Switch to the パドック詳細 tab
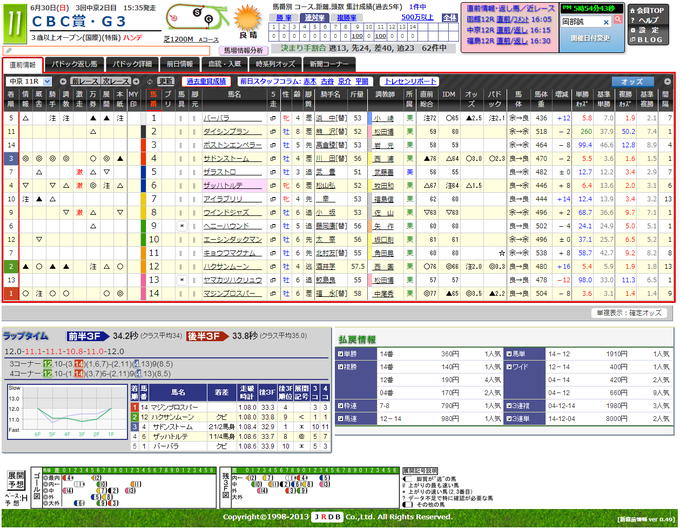 point(132,64)
